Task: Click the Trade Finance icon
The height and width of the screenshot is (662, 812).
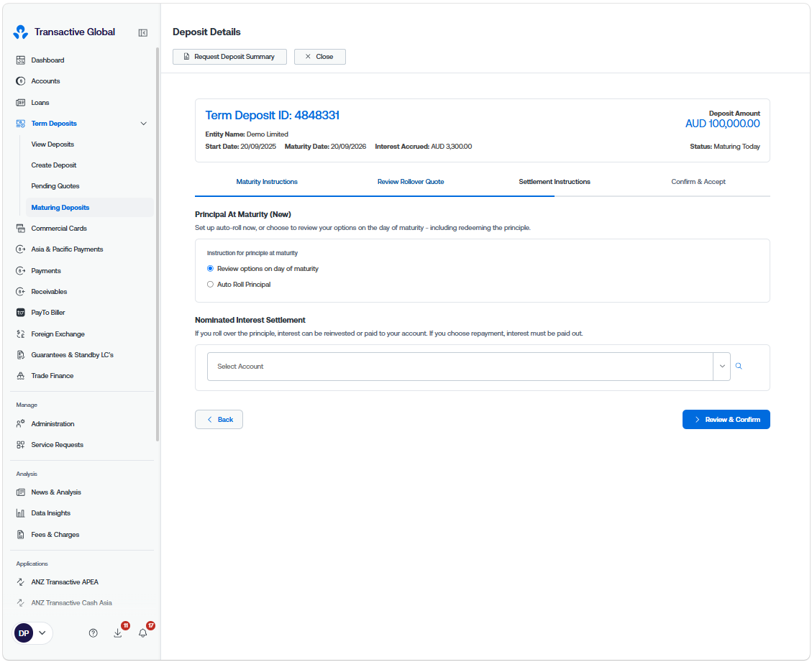Action: tap(21, 376)
